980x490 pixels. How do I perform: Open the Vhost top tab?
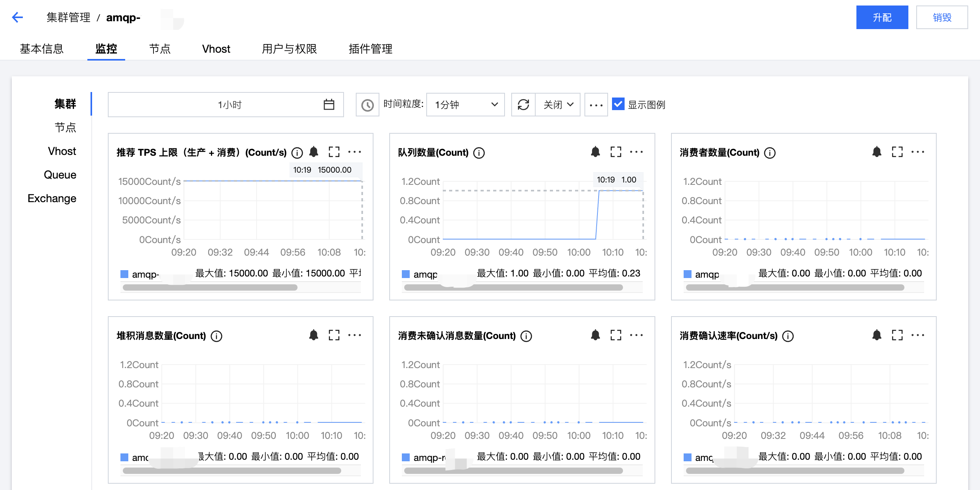[216, 49]
